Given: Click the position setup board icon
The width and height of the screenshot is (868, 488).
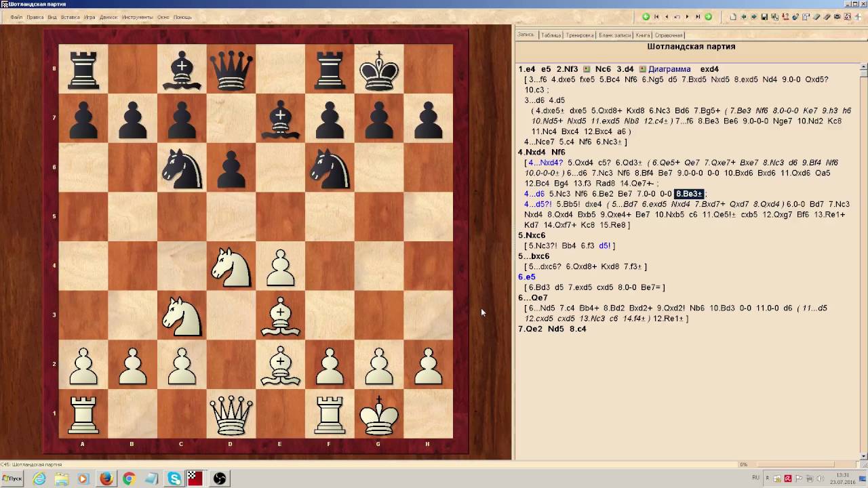Looking at the screenshot, I should tap(806, 17).
